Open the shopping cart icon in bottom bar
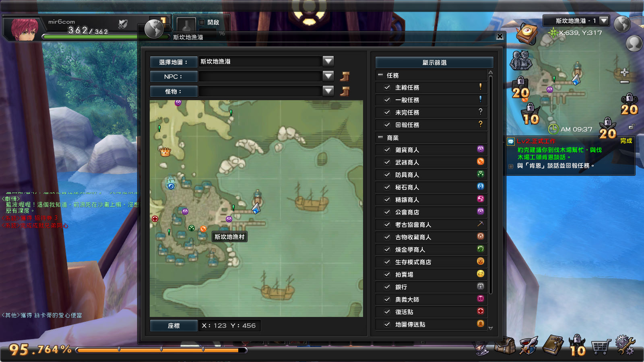 coord(601,346)
